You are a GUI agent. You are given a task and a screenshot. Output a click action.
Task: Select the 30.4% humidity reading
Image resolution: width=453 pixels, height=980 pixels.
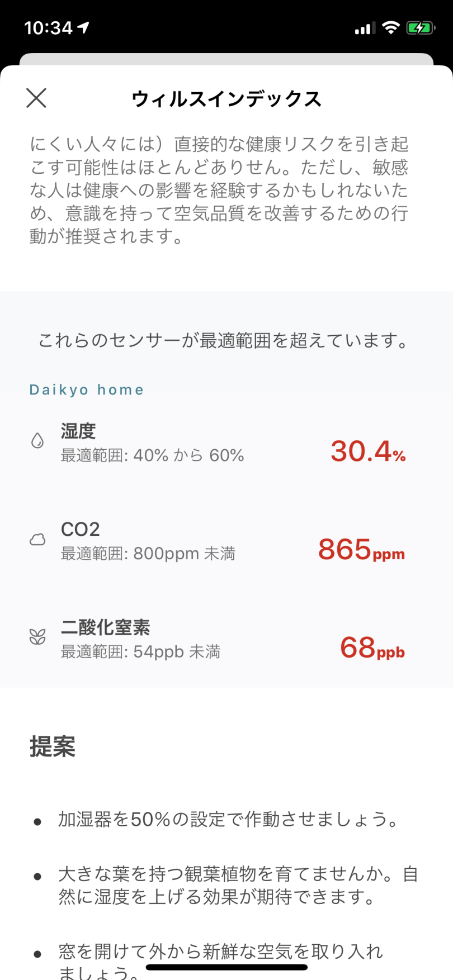pos(368,451)
